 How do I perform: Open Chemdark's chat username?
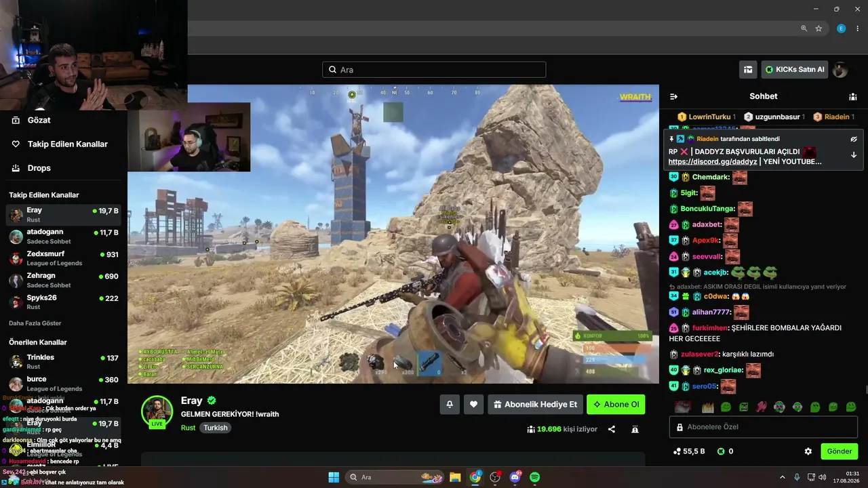[x=710, y=177]
